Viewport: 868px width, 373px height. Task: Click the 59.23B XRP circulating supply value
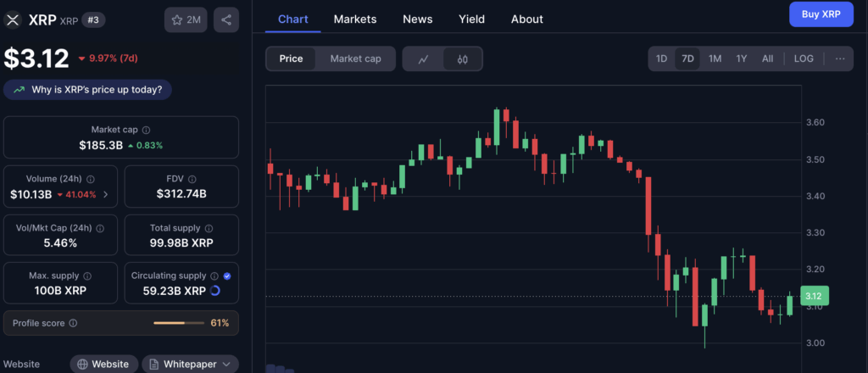pyautogui.click(x=173, y=291)
